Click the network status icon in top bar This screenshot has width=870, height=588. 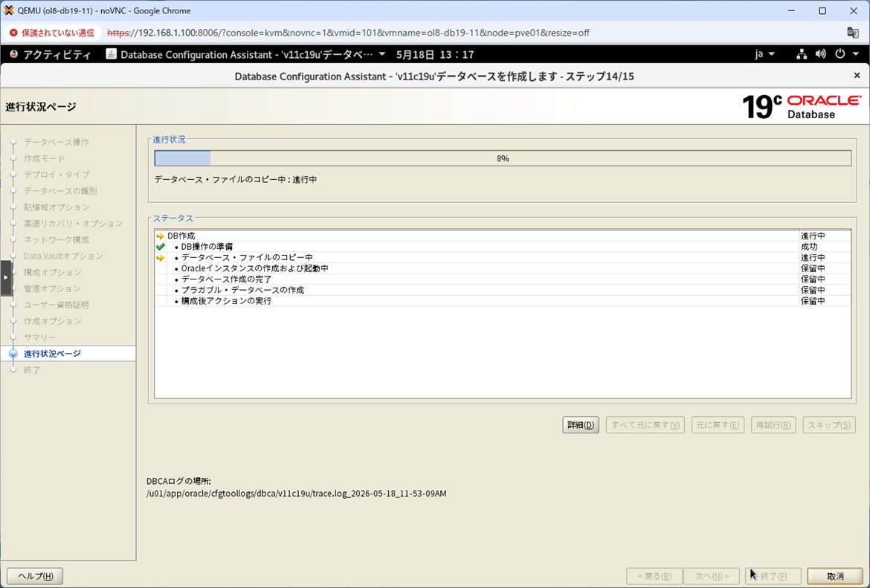[x=801, y=54]
